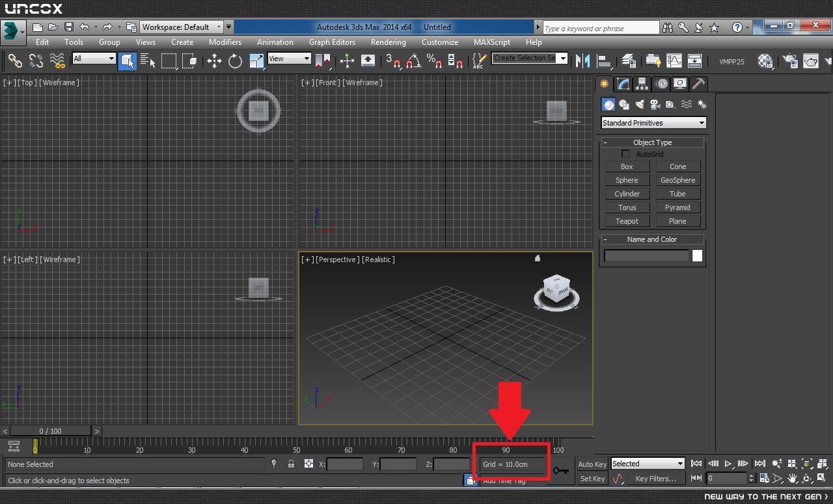
Task: Open the MAXScript menu
Action: [x=492, y=42]
